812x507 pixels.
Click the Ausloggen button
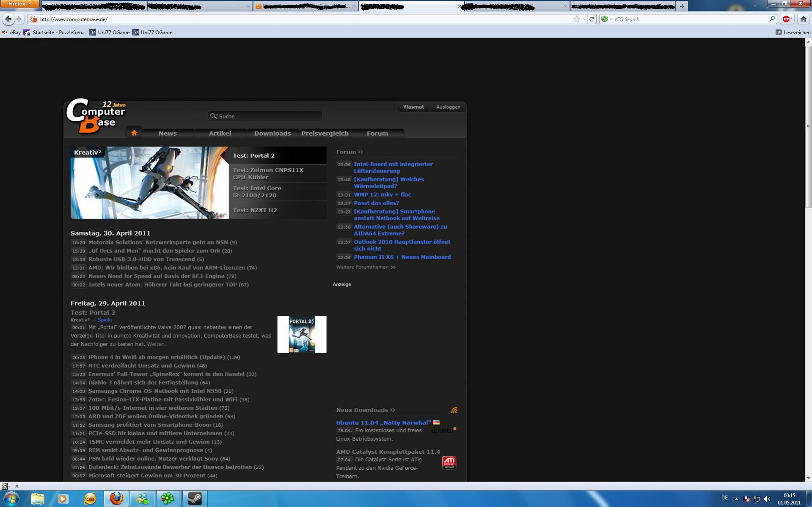point(448,107)
